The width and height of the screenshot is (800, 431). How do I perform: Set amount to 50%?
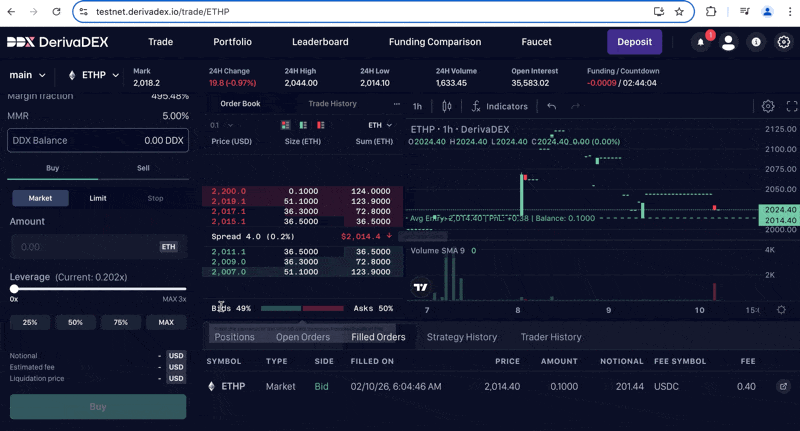tap(76, 322)
